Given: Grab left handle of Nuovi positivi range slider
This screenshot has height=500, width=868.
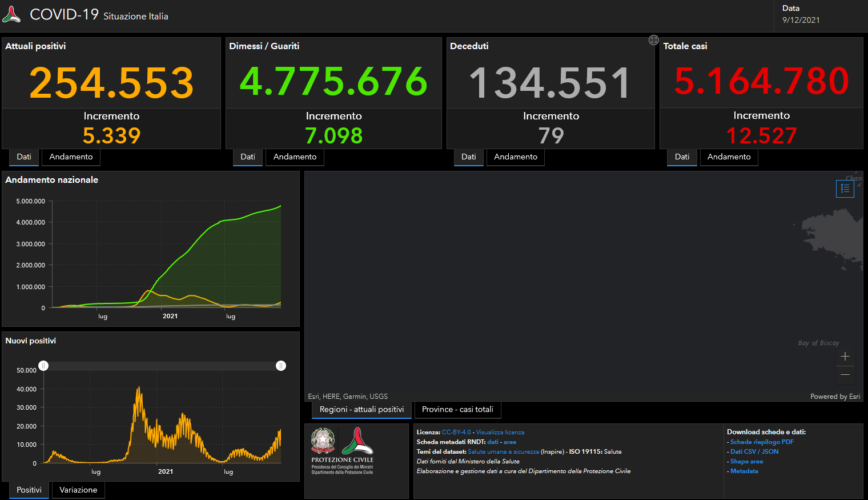Looking at the screenshot, I should pos(43,366).
